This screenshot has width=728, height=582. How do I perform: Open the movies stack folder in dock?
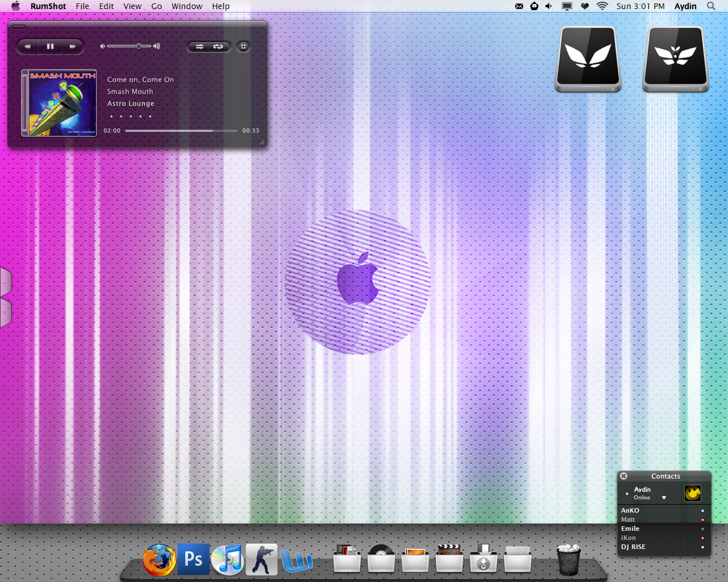coord(449,558)
